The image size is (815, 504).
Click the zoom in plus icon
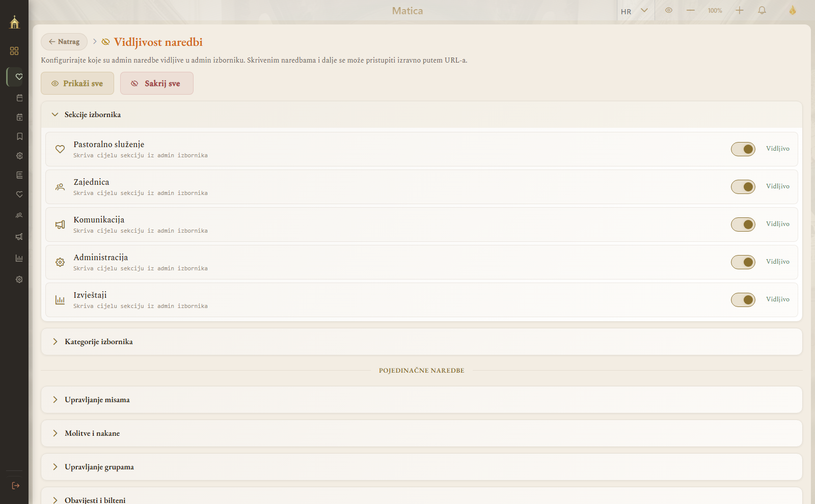[740, 10]
